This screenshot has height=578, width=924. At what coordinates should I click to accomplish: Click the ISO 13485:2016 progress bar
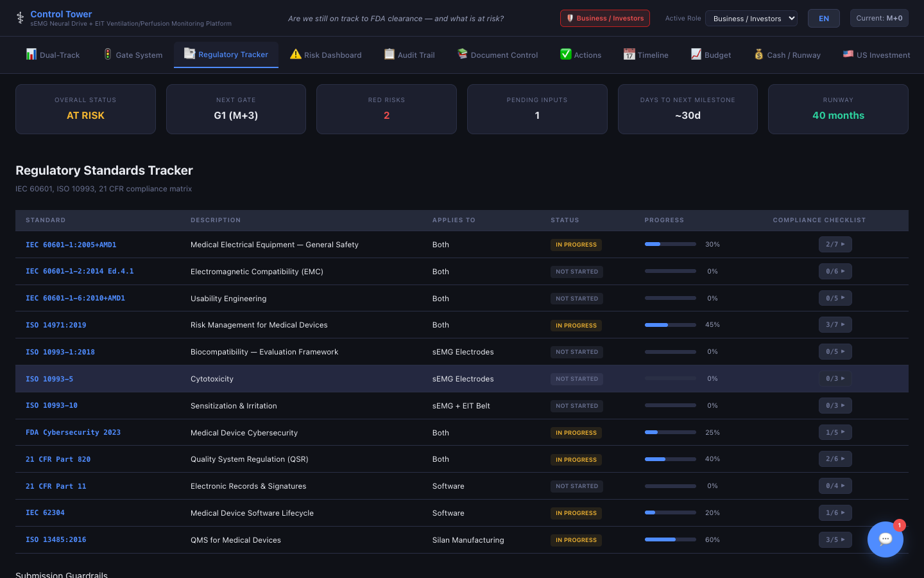coord(670,539)
